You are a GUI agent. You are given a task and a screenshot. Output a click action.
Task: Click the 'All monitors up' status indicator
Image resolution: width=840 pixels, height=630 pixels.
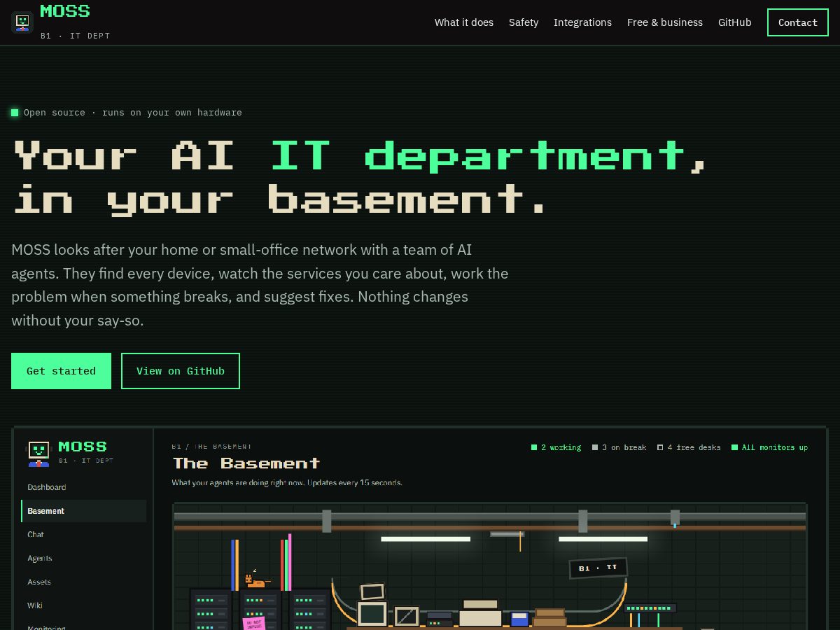(x=770, y=447)
